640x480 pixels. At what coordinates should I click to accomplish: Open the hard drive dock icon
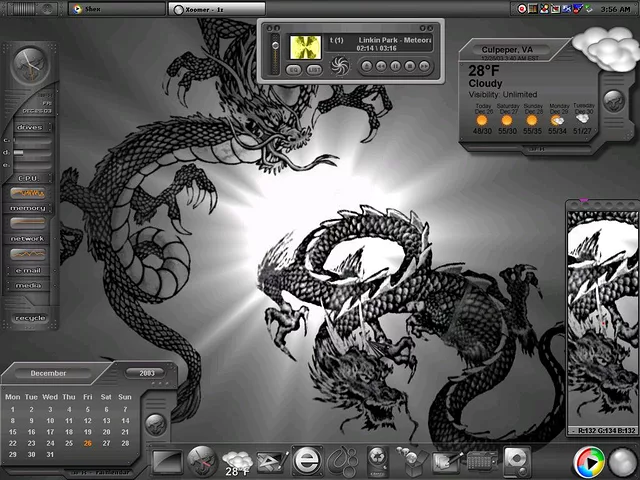[517, 461]
